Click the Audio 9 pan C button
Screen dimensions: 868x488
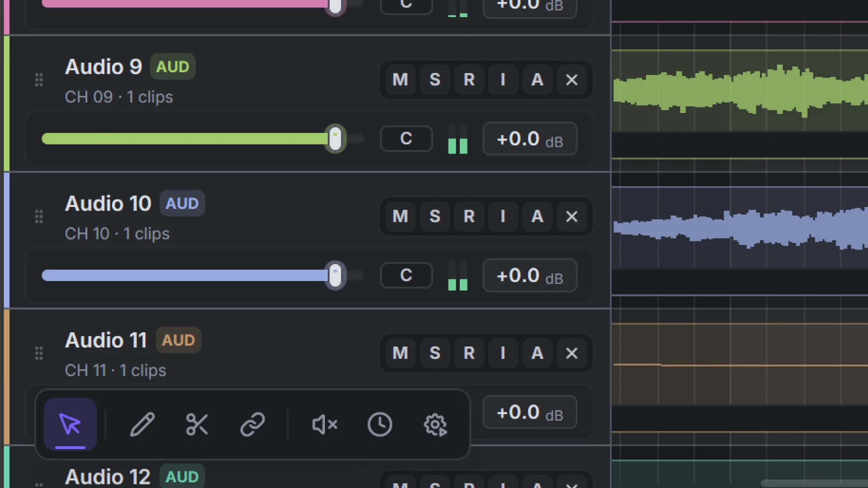coord(406,138)
